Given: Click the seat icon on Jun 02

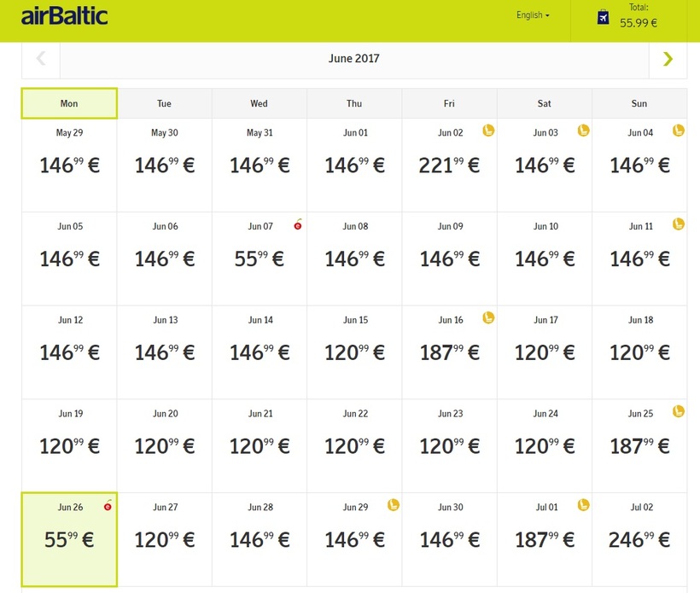Looking at the screenshot, I should click(x=488, y=131).
